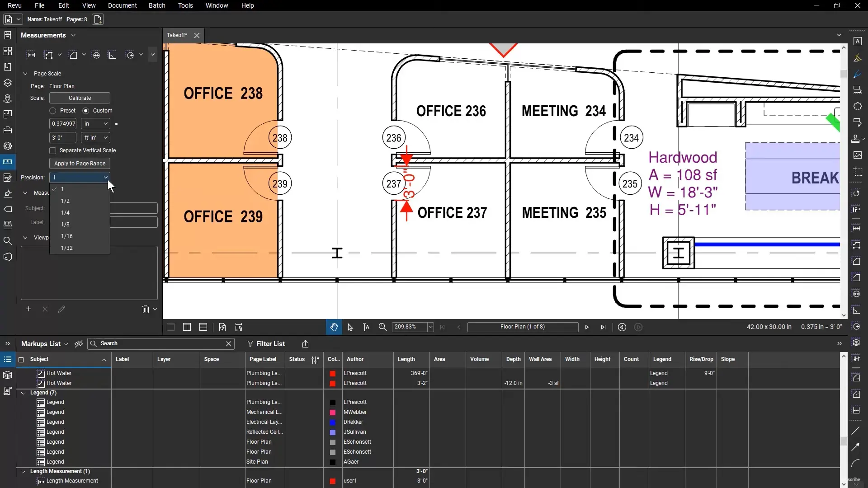
Task: Open the Batch menu
Action: [156, 5]
